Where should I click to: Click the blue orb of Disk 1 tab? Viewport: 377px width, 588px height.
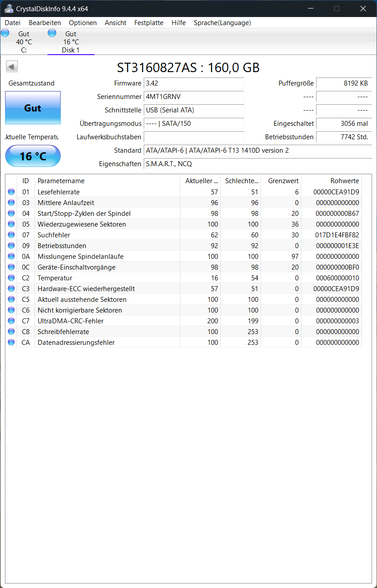point(52,33)
